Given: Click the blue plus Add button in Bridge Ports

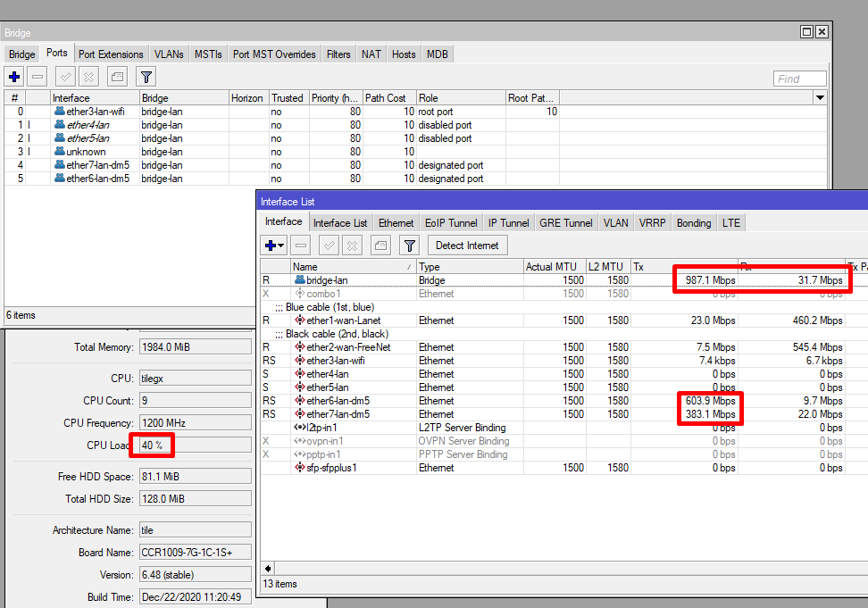Looking at the screenshot, I should click(x=14, y=77).
